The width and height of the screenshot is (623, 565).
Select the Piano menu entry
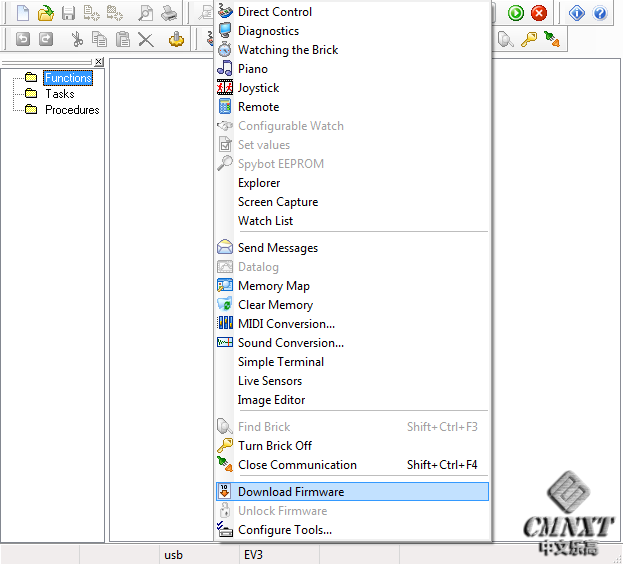(x=253, y=69)
